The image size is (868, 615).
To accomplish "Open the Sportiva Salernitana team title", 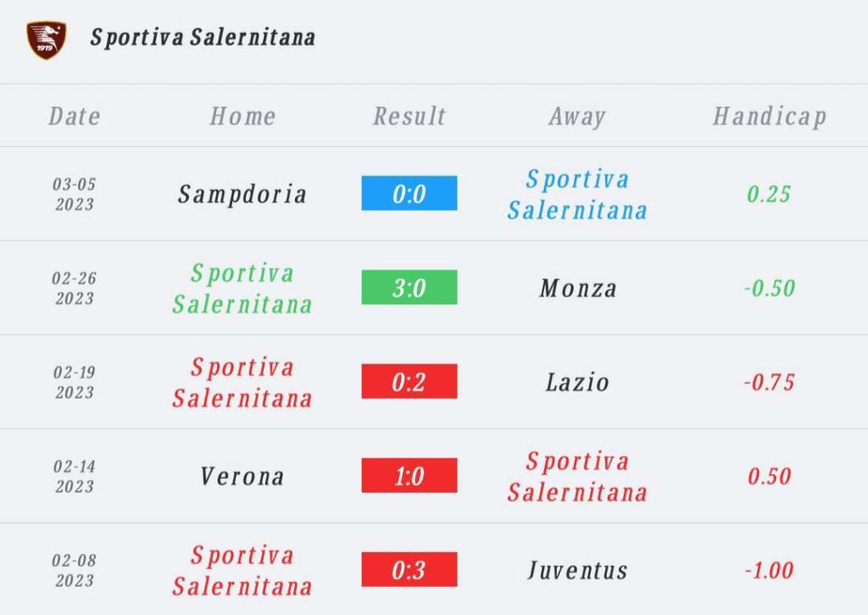I will click(x=203, y=38).
